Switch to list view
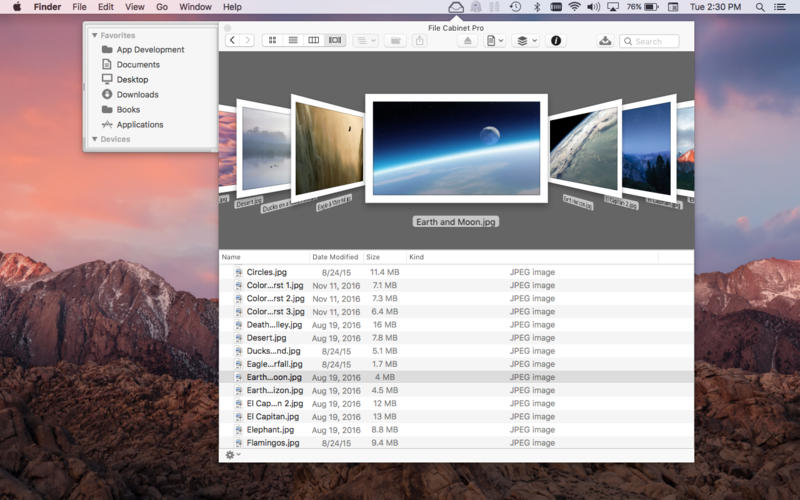This screenshot has width=800, height=500. click(x=293, y=40)
